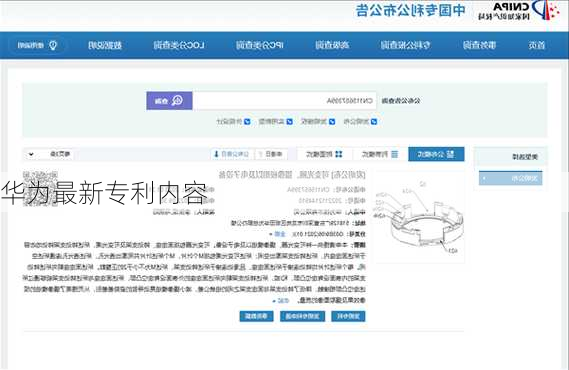
Task: Click the patent drawing thumbnail
Action: tap(419, 217)
